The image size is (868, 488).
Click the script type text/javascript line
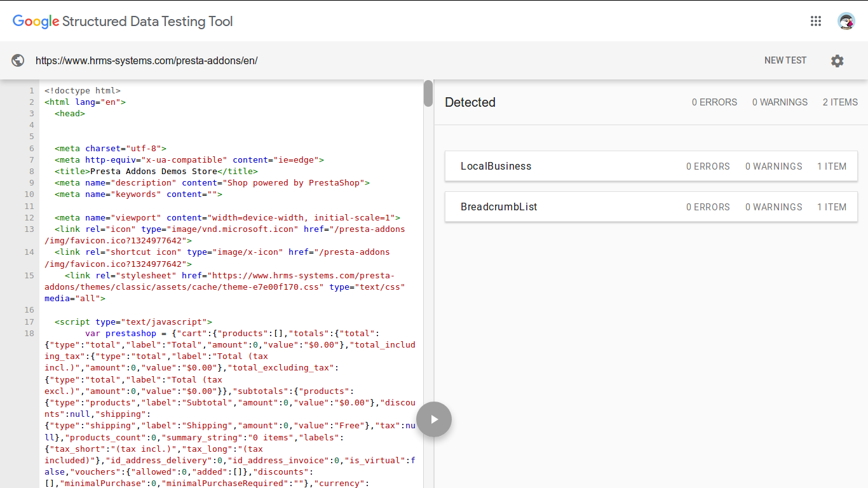(133, 322)
